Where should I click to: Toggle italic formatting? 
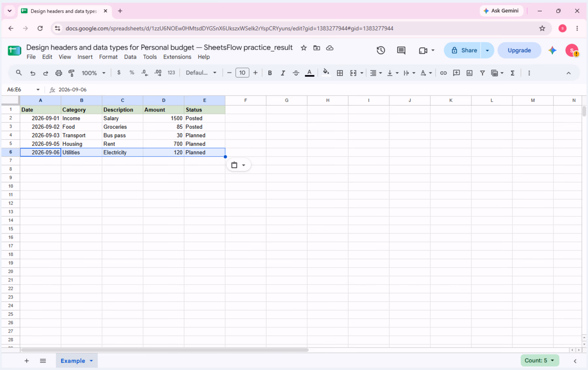pos(283,73)
